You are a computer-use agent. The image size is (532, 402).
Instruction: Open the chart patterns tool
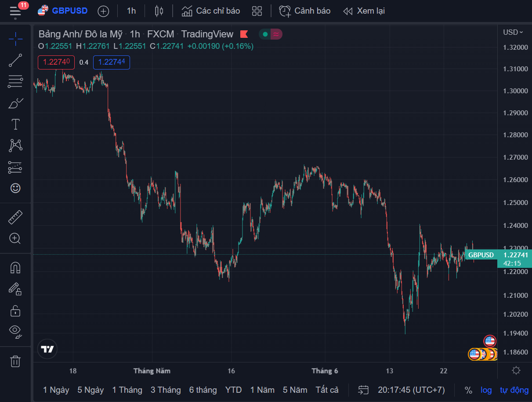[15, 145]
